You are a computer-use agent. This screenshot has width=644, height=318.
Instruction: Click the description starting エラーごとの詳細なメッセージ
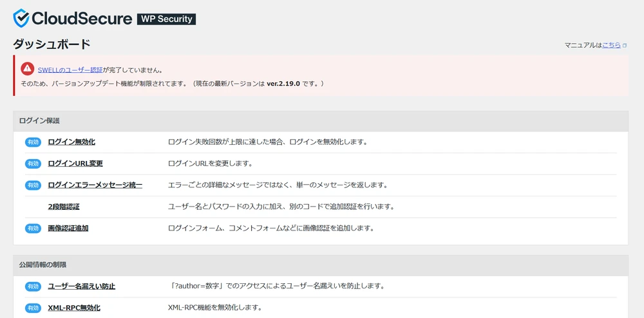point(278,185)
